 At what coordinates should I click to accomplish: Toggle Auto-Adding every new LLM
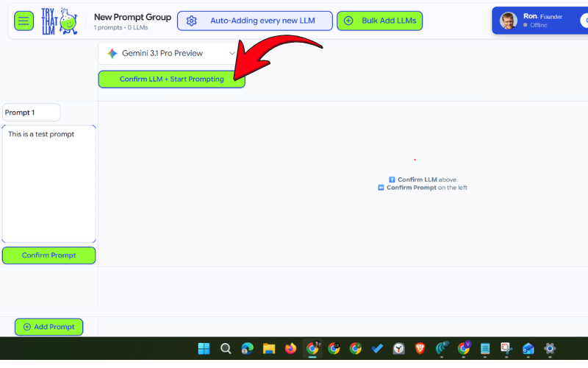[254, 21]
